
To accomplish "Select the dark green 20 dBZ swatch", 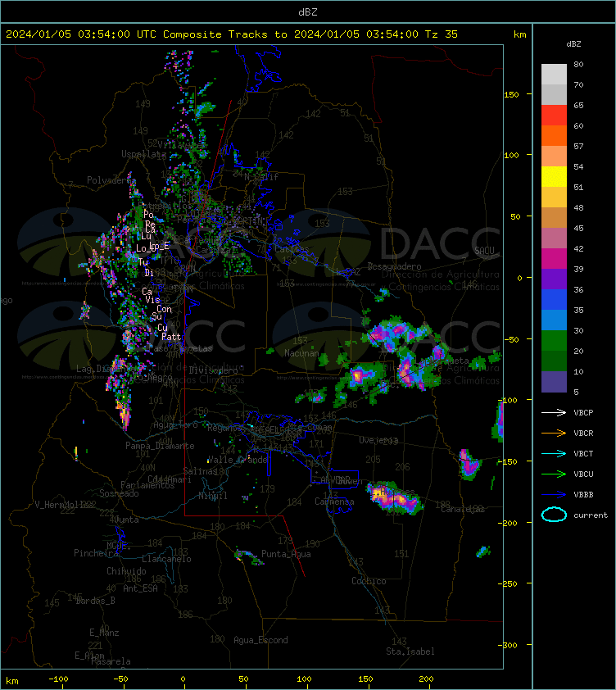I will (554, 361).
